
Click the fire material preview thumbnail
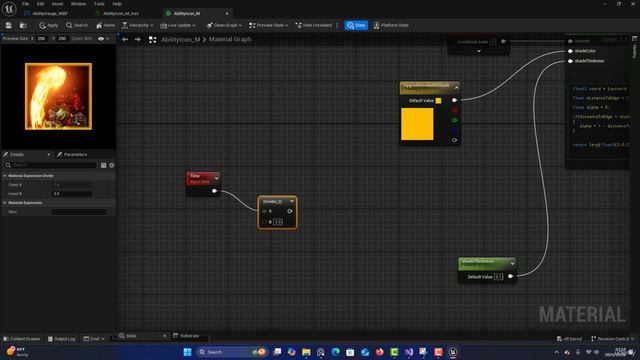(x=58, y=96)
